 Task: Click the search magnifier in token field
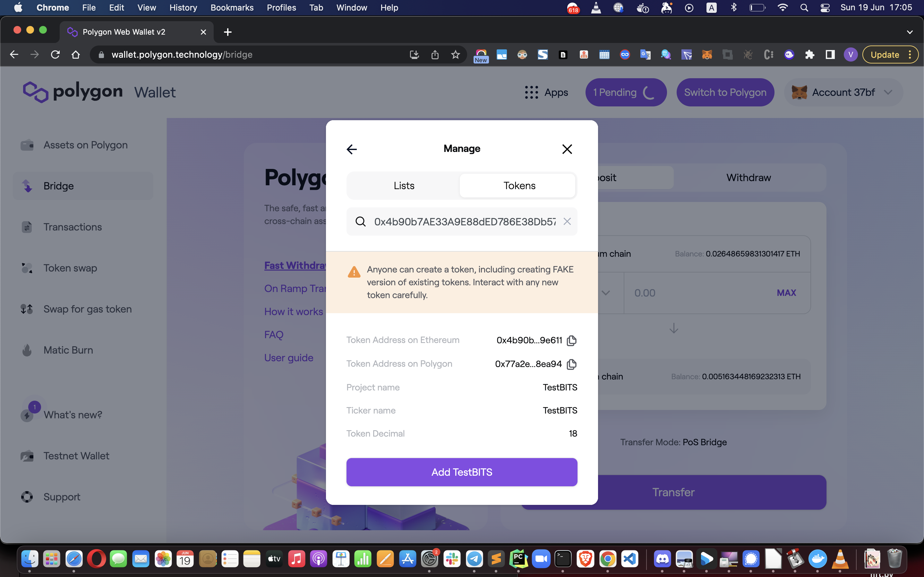click(360, 221)
